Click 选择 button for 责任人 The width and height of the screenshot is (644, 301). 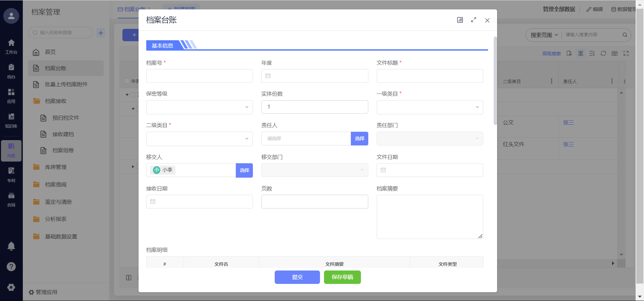click(x=359, y=139)
